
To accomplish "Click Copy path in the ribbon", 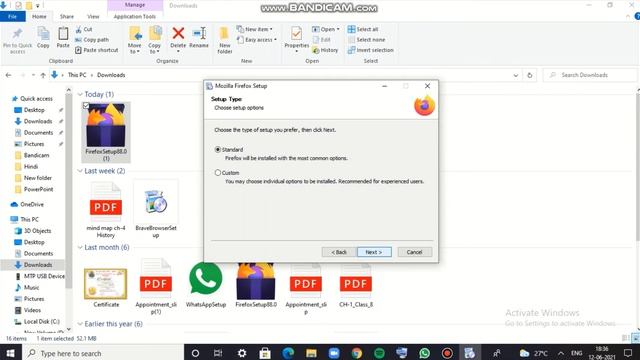I will (92, 40).
